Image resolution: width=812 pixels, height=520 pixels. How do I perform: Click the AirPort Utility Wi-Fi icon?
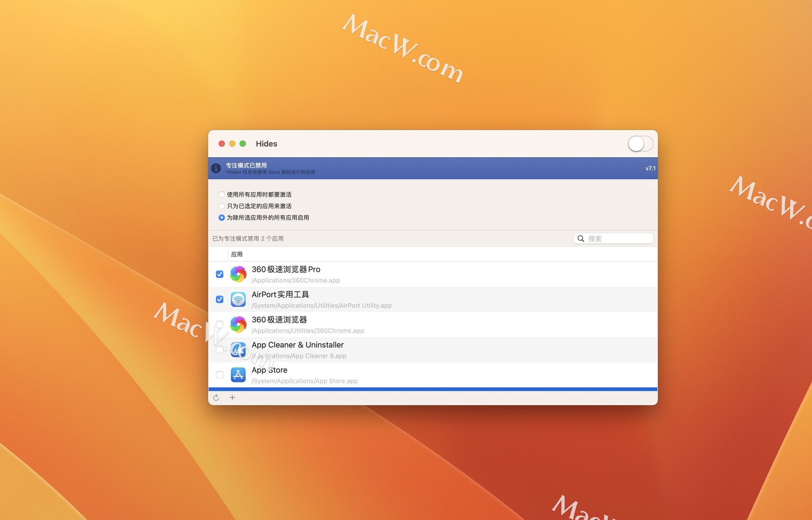coord(238,299)
